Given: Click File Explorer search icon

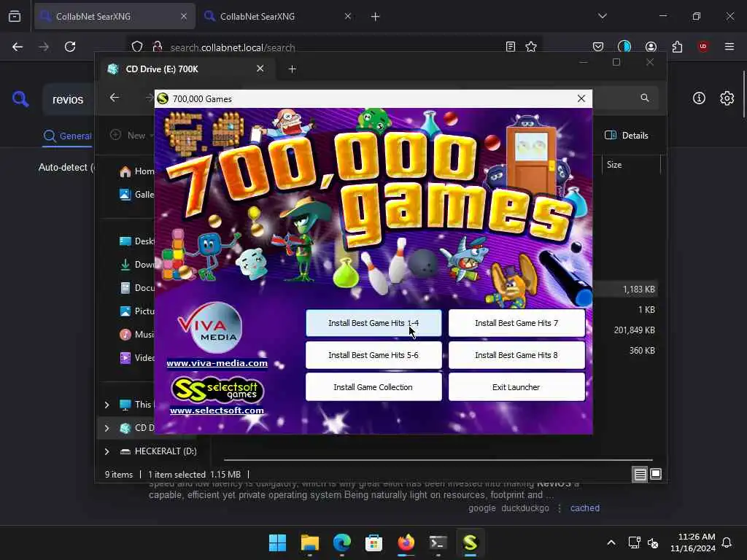Looking at the screenshot, I should point(645,98).
